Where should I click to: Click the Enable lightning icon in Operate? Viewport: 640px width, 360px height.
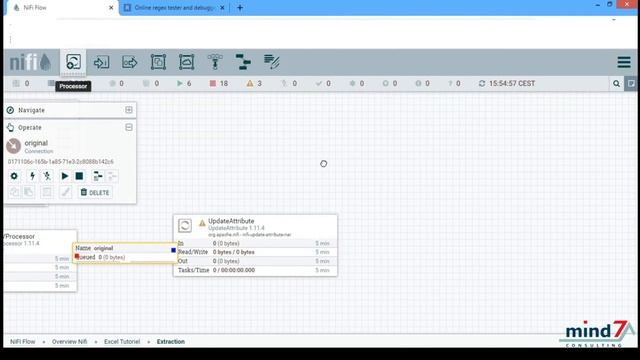[32, 176]
